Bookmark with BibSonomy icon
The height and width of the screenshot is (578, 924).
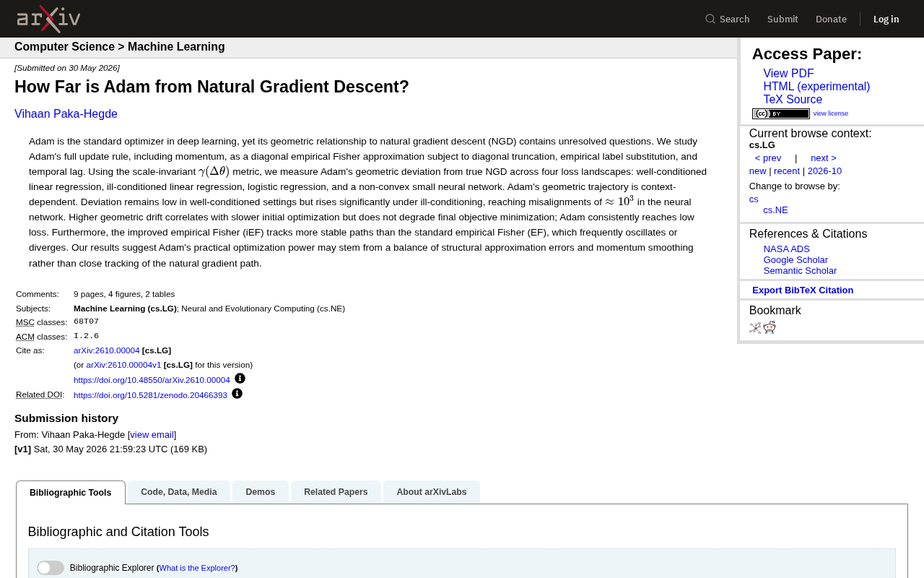pyautogui.click(x=755, y=327)
